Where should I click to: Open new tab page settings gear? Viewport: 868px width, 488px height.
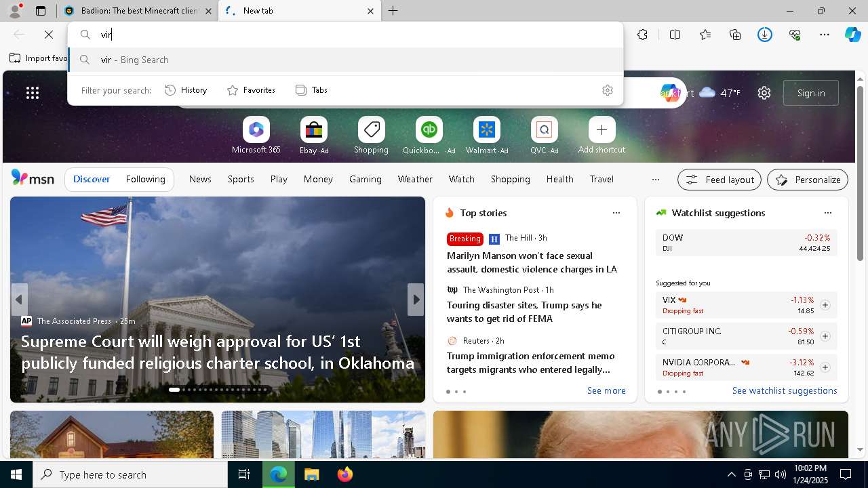764,93
